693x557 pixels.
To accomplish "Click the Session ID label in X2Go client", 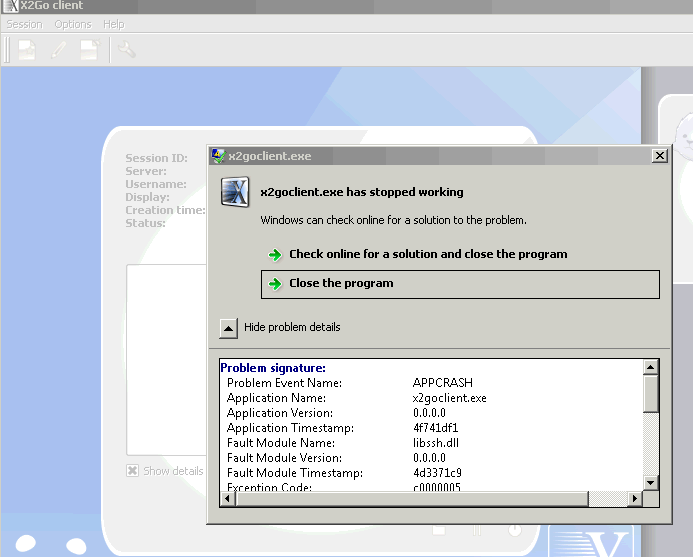I will [156, 158].
